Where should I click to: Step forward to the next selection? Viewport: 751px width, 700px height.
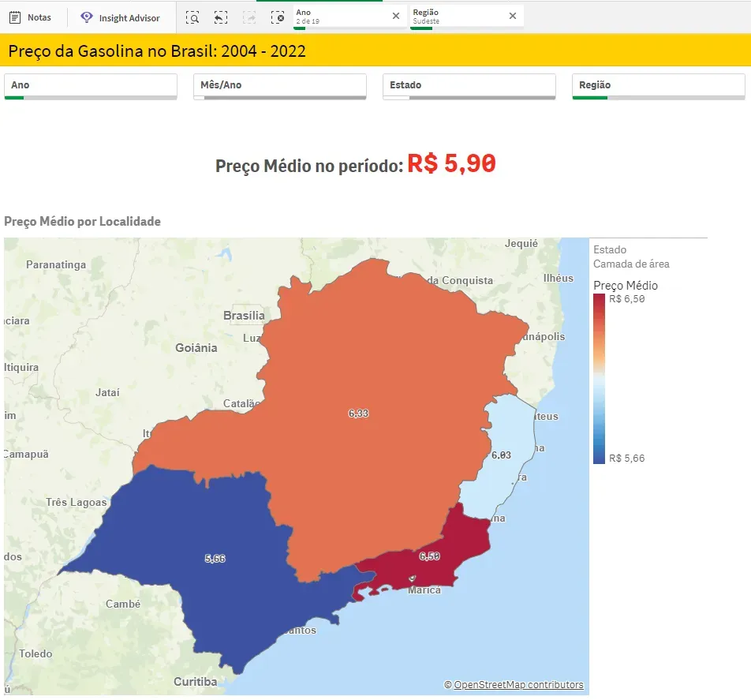click(248, 17)
